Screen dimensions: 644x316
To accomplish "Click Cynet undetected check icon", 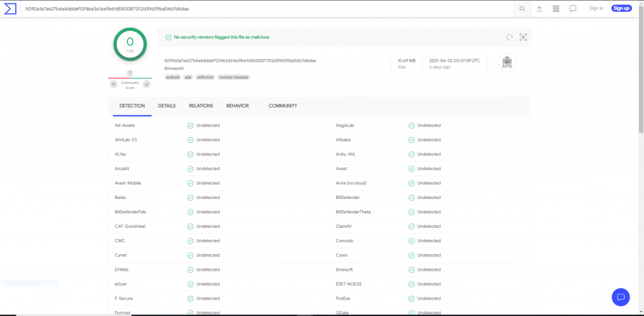I will [x=191, y=255].
